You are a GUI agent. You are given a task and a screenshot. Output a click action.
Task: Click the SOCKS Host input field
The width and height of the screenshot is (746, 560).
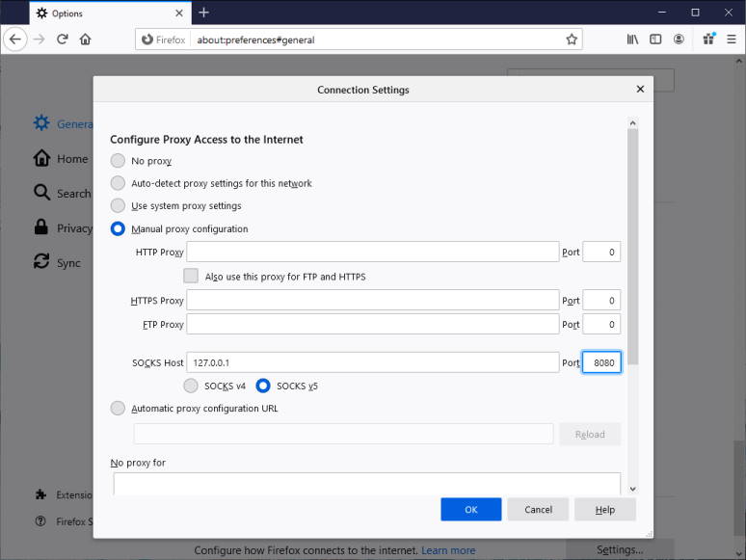372,362
